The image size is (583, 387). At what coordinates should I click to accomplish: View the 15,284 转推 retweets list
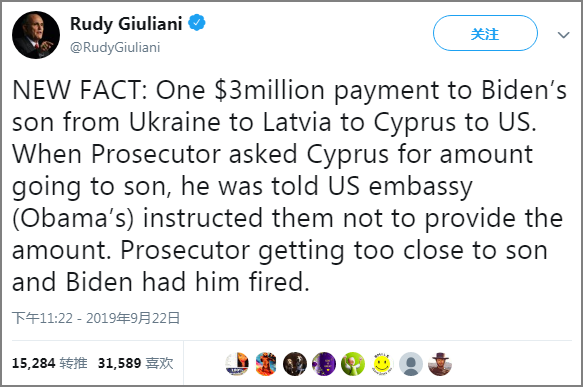(49, 363)
